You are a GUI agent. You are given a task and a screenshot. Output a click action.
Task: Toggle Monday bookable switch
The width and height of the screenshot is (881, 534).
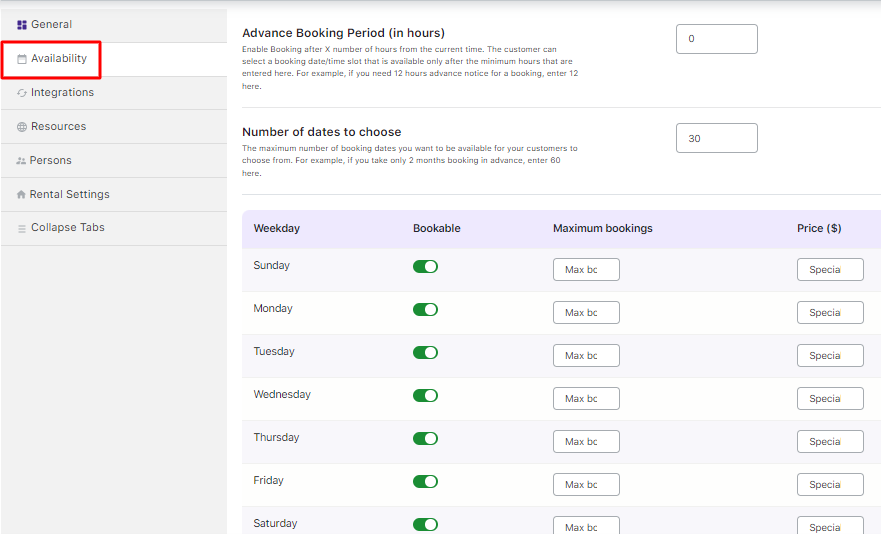[x=425, y=309]
